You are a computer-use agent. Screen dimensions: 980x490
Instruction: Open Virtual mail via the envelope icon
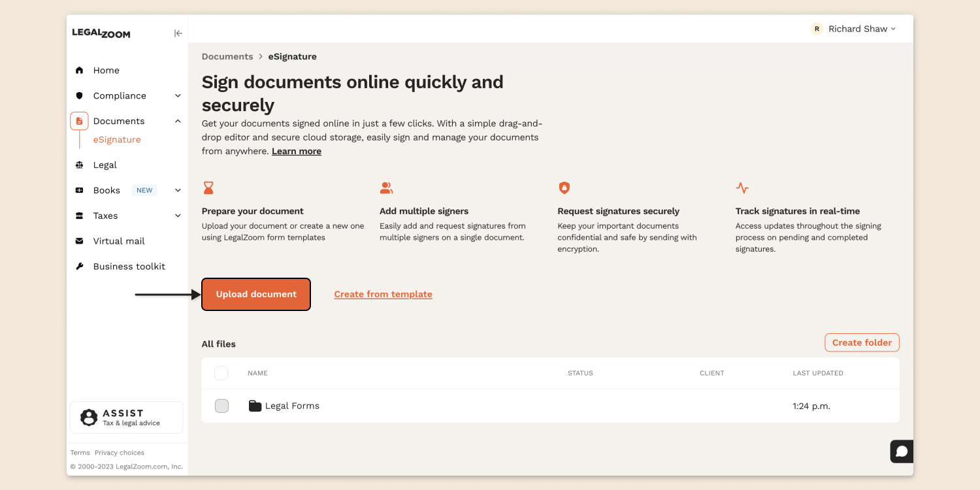[79, 240]
